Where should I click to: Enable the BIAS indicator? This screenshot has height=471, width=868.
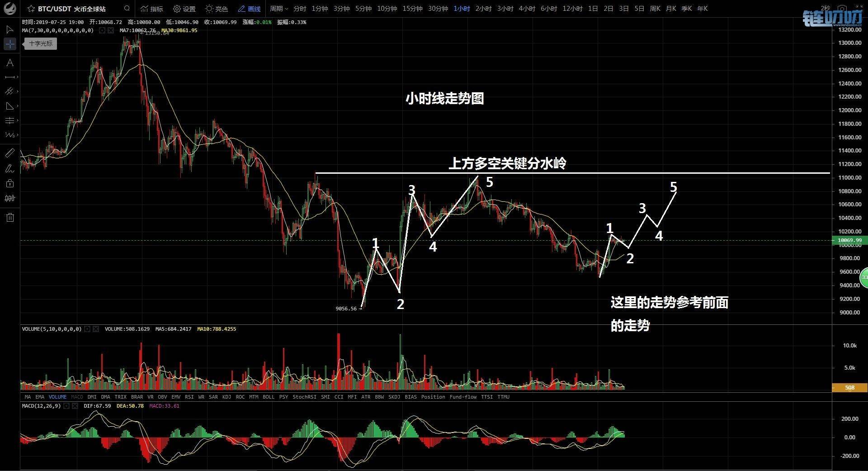click(410, 397)
